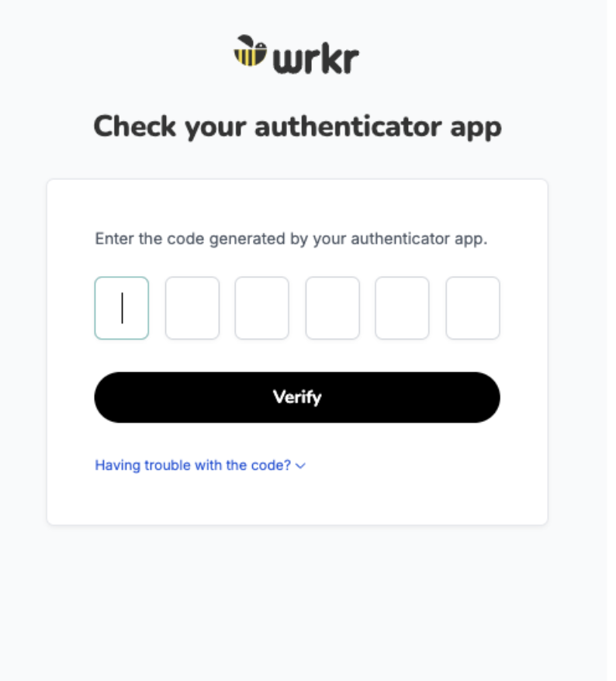Image resolution: width=616 pixels, height=681 pixels.
Task: Click the word authenticator in the page heading
Action: point(348,126)
